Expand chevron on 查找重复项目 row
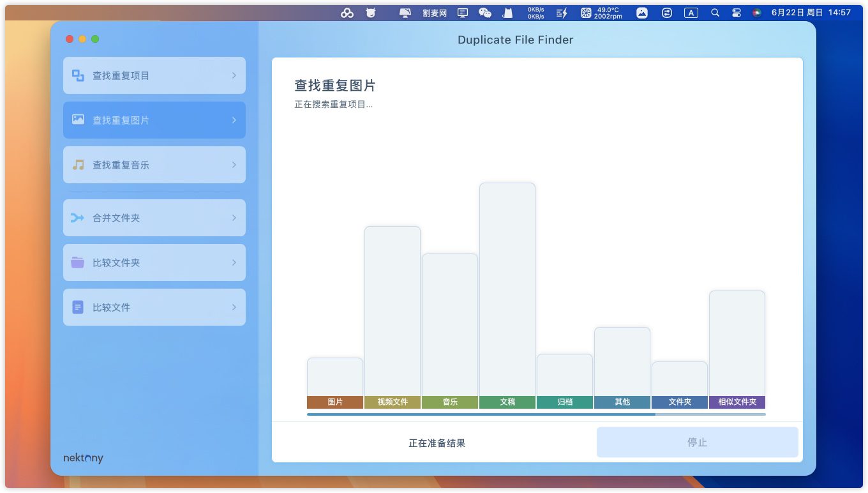Screen dimensions: 868x493 coord(234,75)
